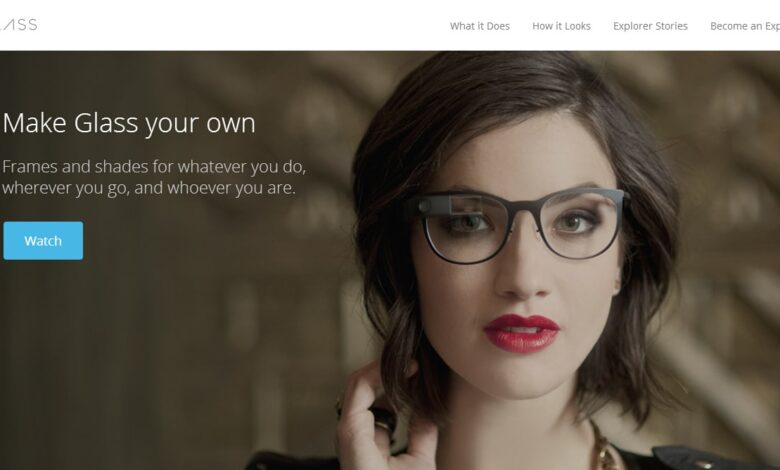Viewport: 780px width, 470px height.
Task: Click the gold necklace in the photo
Action: (604, 449)
